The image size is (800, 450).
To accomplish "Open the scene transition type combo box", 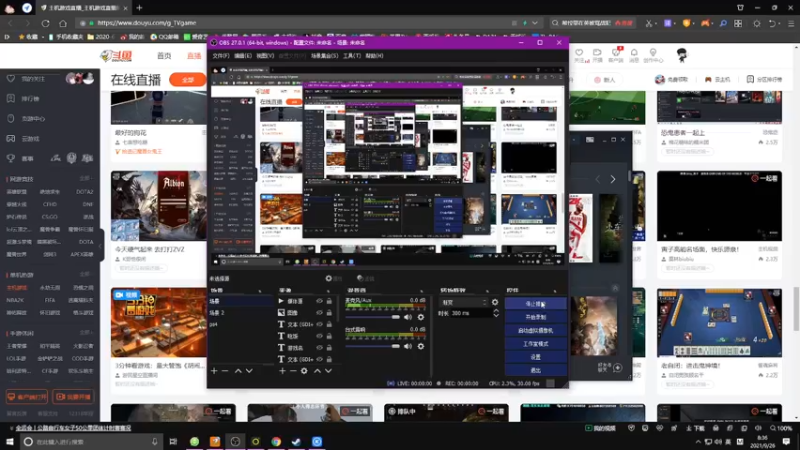I will 463,303.
